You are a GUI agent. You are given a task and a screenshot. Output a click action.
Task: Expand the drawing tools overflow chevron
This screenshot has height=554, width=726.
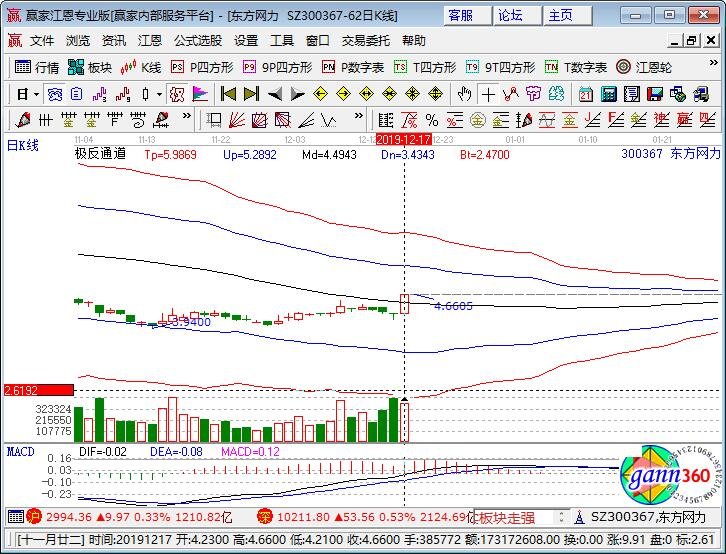coord(186,116)
